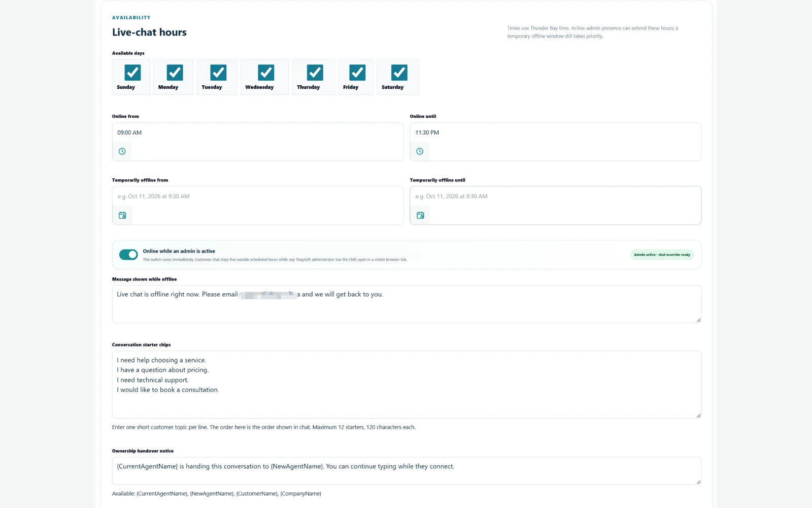The image size is (812, 508).
Task: Focus the Temporarily offline from field
Action: click(258, 197)
